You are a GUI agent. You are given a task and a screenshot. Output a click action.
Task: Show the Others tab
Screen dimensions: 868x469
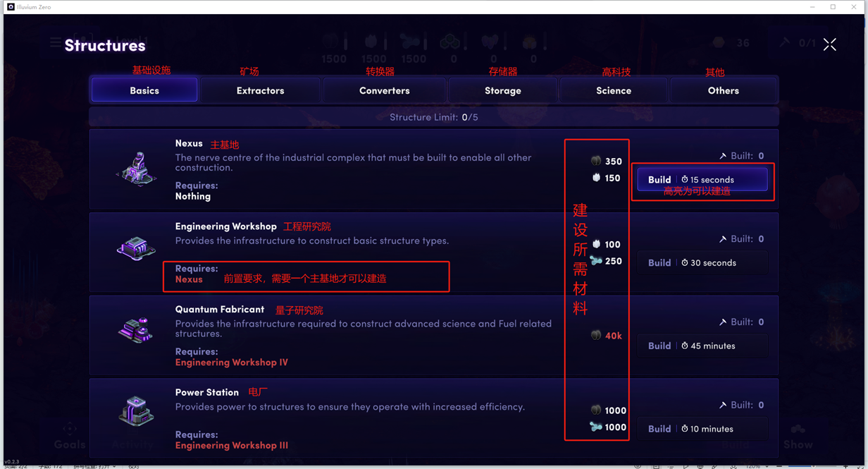(723, 90)
